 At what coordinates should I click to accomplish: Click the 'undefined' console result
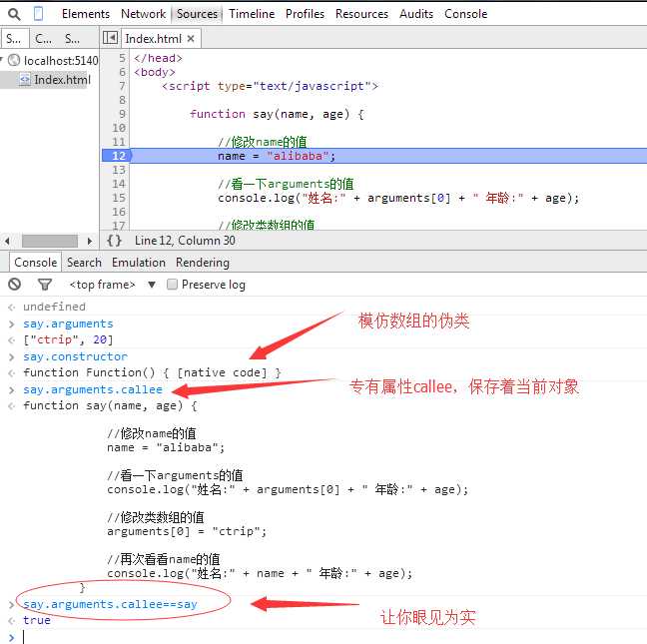[x=55, y=307]
